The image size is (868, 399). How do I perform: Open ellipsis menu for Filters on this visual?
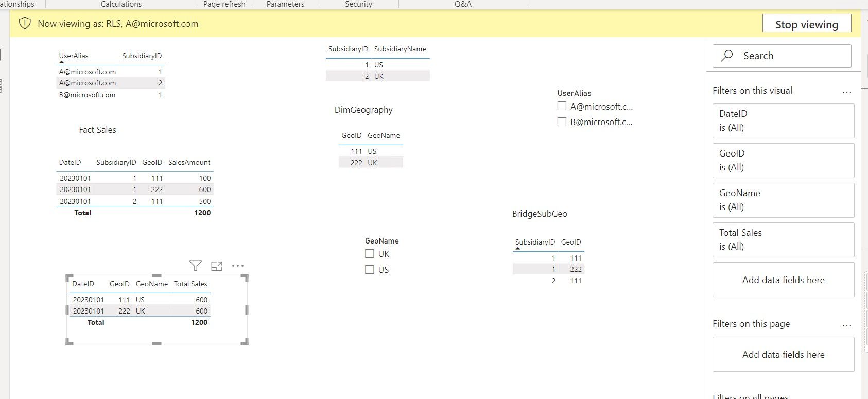tap(847, 93)
